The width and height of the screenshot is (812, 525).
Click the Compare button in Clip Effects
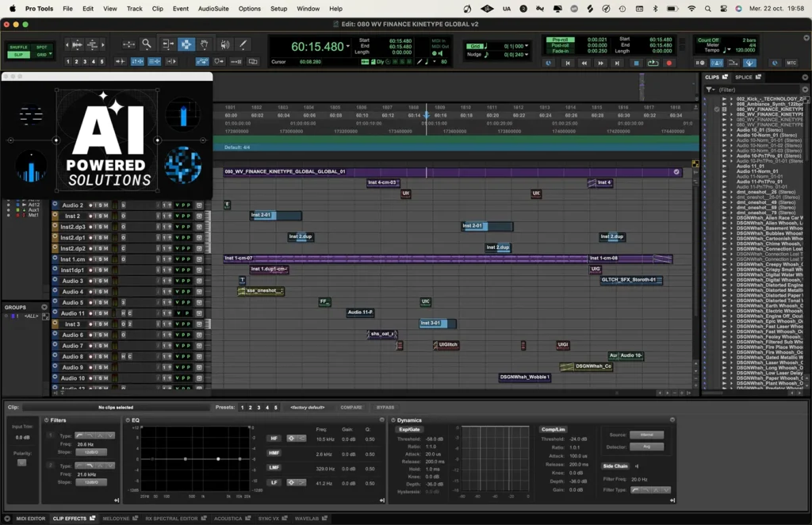point(351,407)
